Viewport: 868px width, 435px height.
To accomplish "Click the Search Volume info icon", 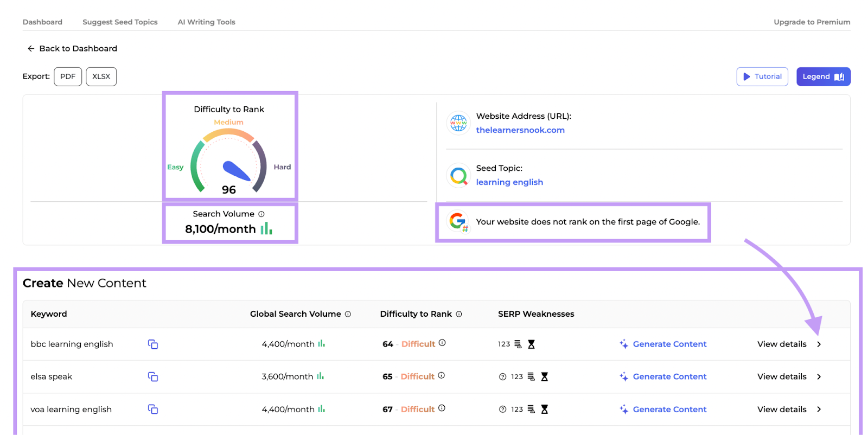I will [261, 214].
